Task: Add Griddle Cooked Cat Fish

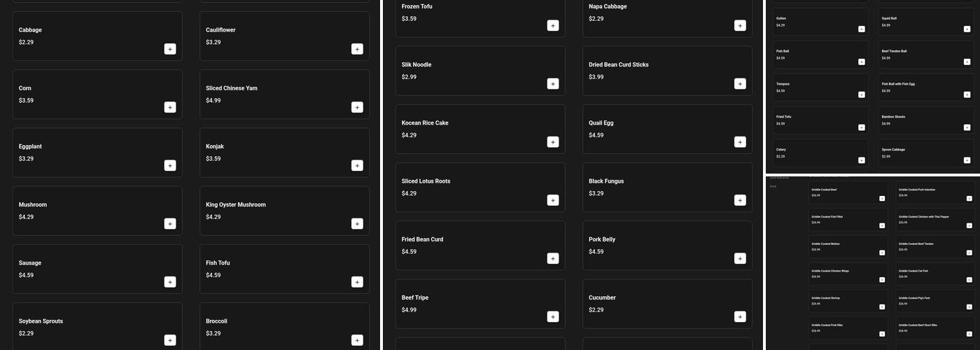Action: 969,280
